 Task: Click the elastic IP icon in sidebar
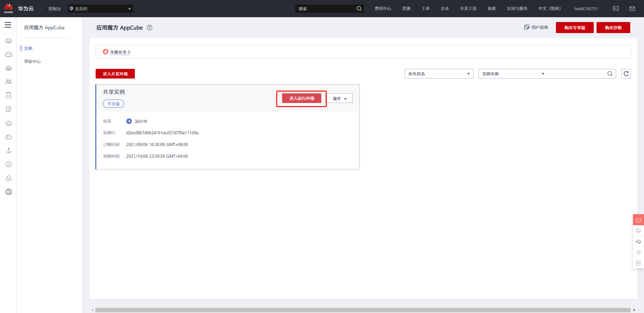coord(9,164)
